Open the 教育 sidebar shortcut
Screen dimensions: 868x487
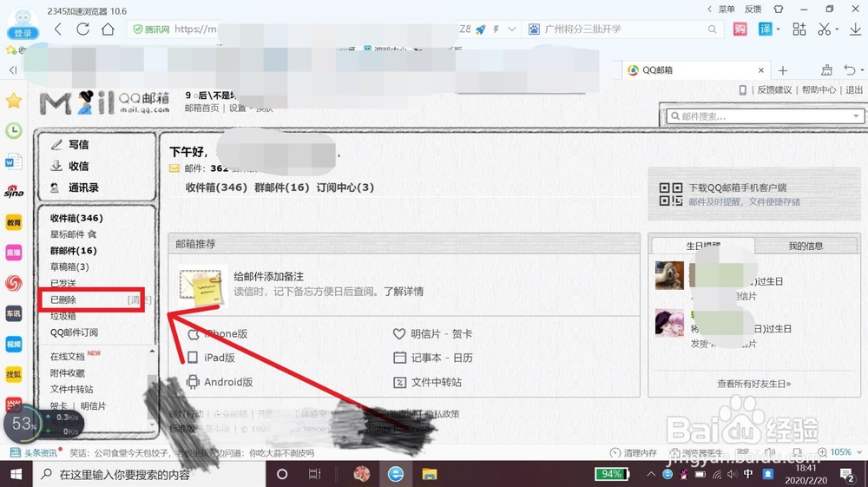[x=13, y=222]
